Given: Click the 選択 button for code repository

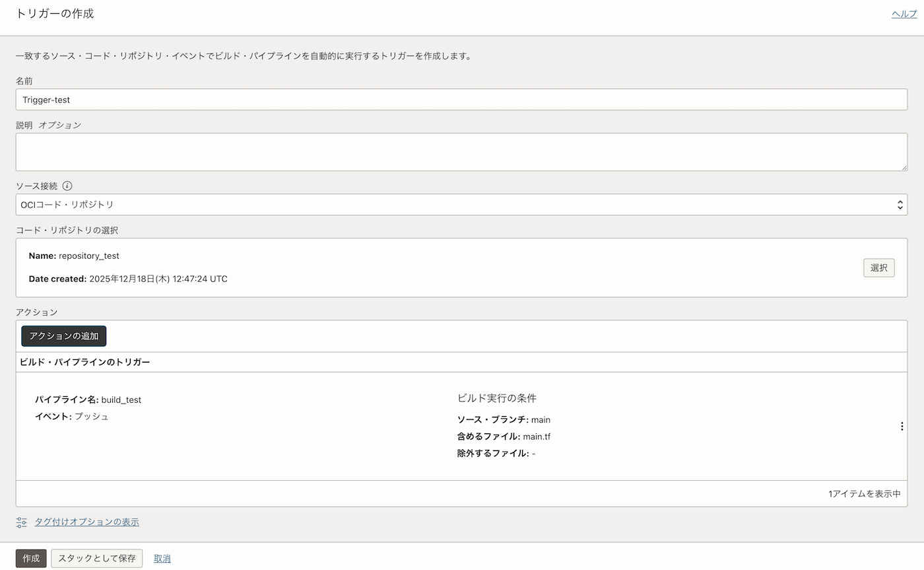Looking at the screenshot, I should 878,267.
